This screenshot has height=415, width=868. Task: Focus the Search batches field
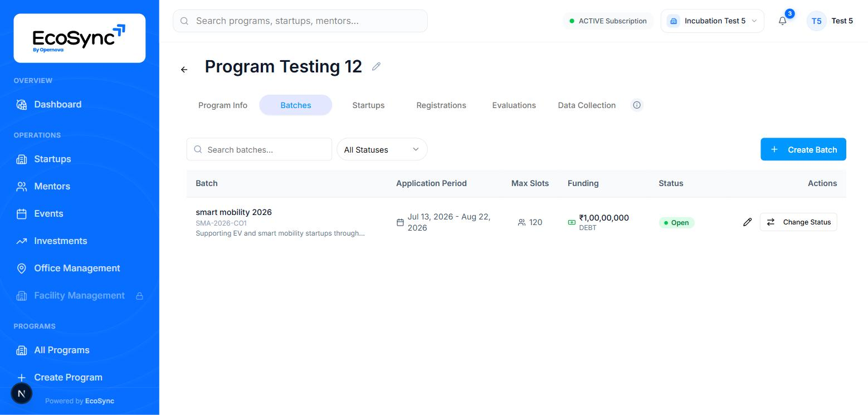click(259, 149)
